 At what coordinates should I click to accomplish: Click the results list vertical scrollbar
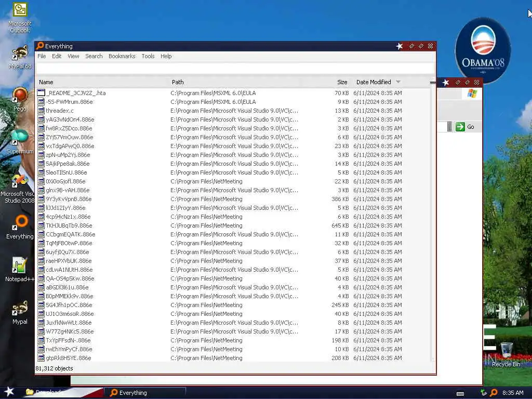432,222
